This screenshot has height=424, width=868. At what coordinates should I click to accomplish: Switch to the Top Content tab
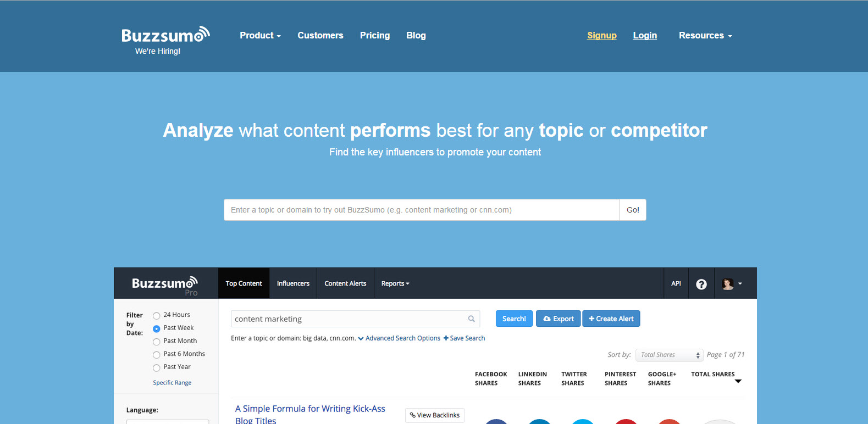(x=244, y=283)
